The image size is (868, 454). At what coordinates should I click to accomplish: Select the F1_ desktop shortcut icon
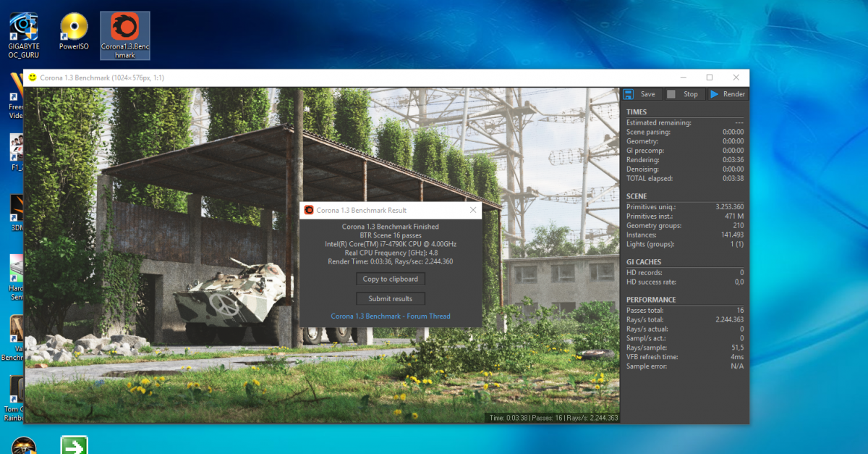pyautogui.click(x=17, y=153)
